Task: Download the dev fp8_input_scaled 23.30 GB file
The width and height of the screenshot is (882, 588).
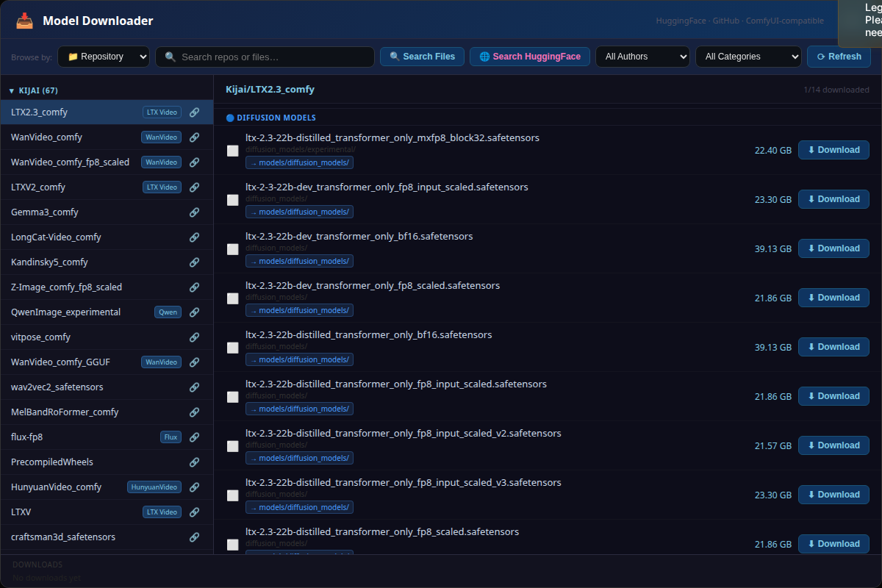Action: 833,199
